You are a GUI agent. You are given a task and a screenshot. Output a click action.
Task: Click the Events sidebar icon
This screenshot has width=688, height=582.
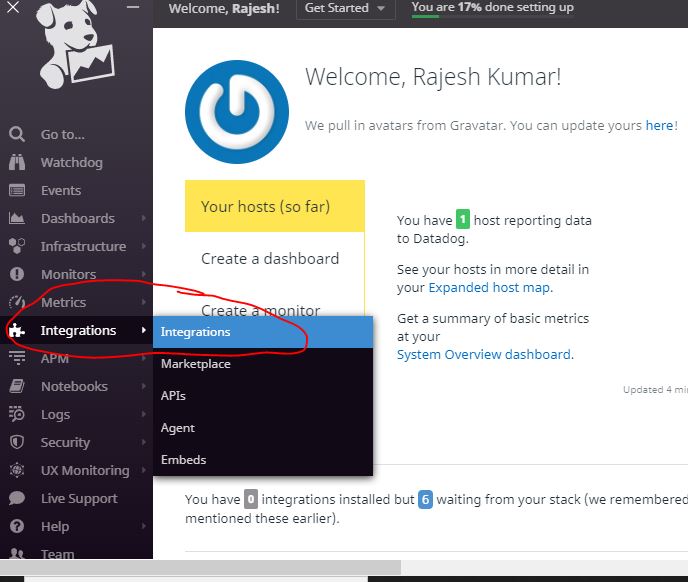point(17,190)
